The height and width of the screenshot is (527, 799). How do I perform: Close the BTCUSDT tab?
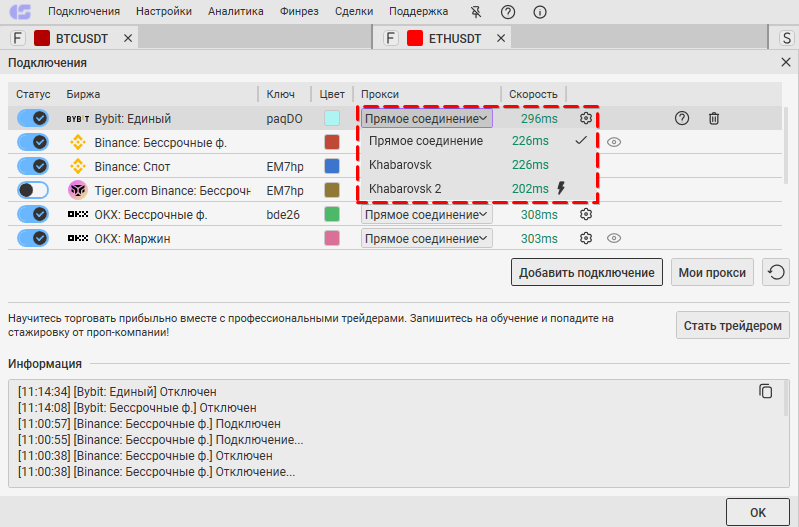(x=128, y=38)
